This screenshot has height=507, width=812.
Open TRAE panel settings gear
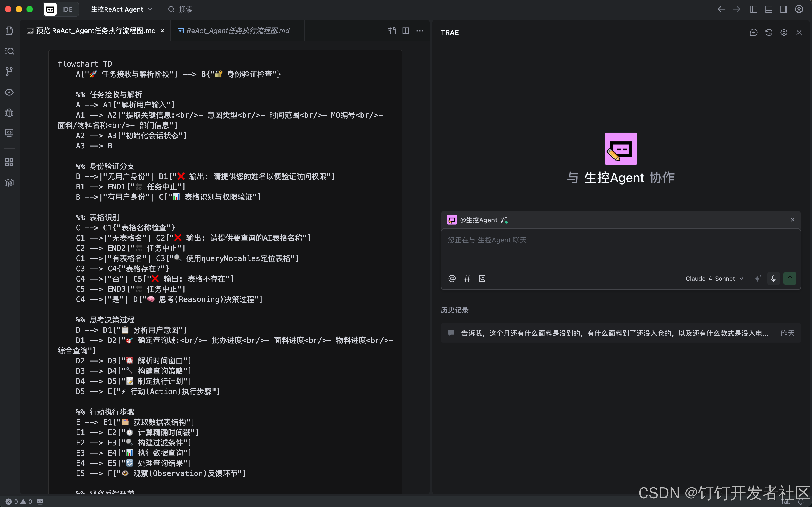tap(784, 32)
